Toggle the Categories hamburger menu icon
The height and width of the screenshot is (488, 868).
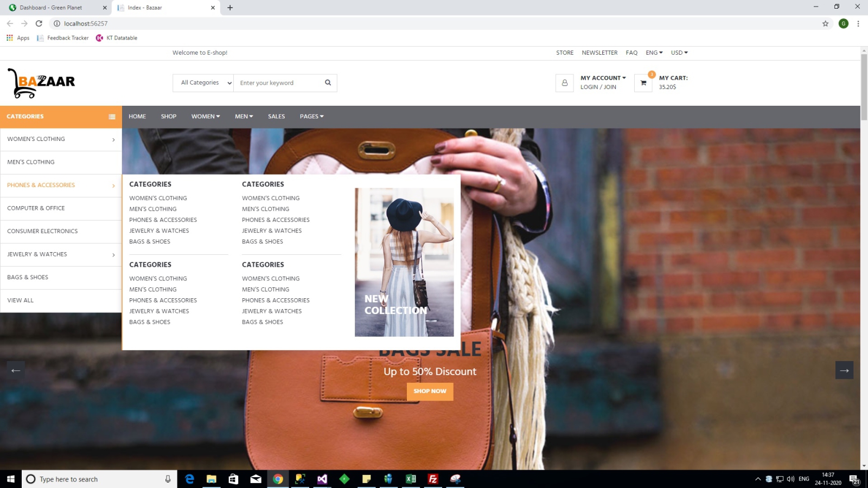coord(112,117)
